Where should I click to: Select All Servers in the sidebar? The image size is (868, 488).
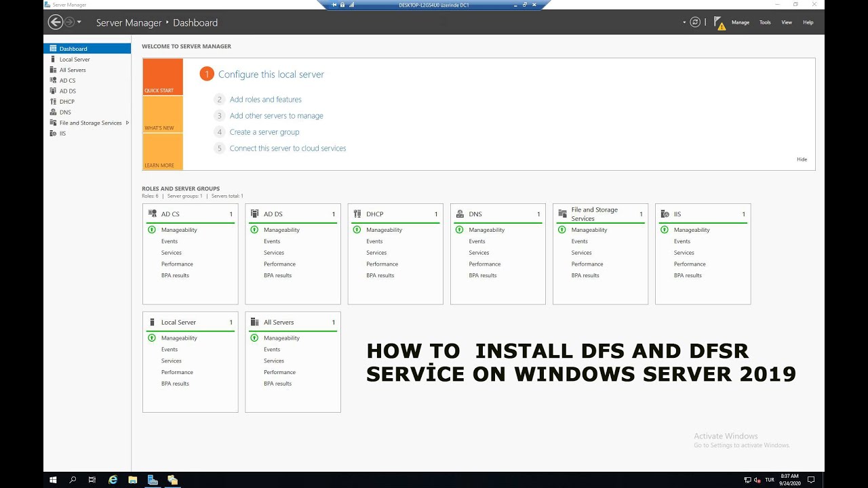[87, 70]
